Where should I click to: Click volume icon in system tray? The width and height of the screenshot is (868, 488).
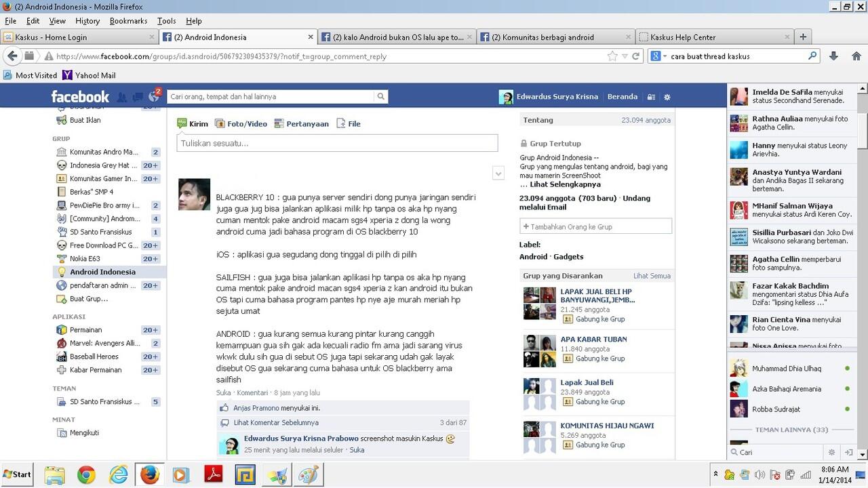tap(759, 474)
